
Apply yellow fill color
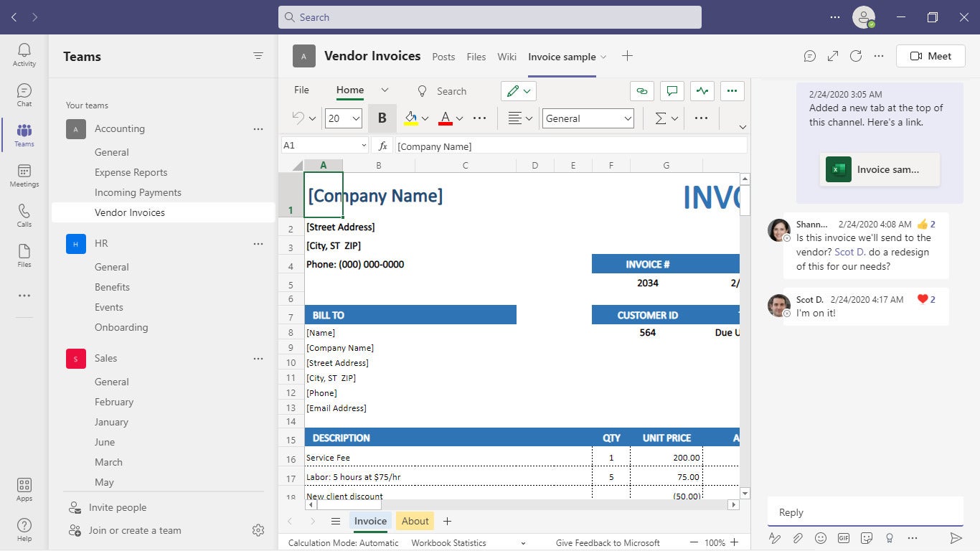411,118
